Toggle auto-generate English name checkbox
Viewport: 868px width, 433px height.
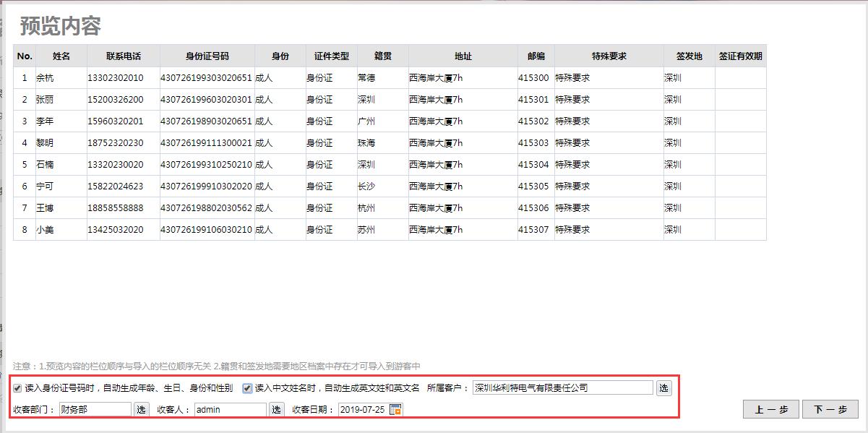(247, 388)
